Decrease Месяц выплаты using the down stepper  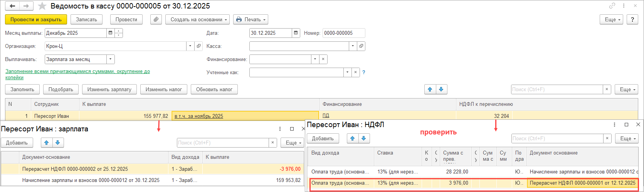point(119,36)
